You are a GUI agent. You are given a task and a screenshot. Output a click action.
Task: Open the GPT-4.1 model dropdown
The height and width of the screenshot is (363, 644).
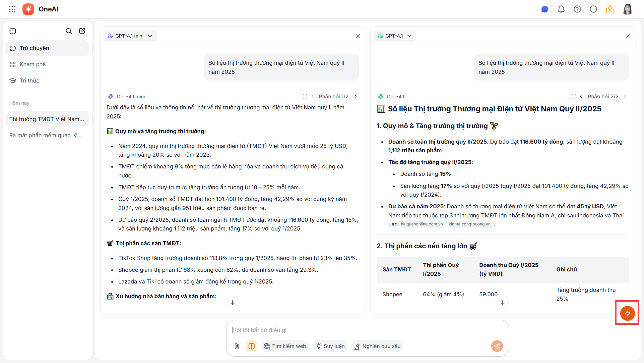tap(395, 36)
